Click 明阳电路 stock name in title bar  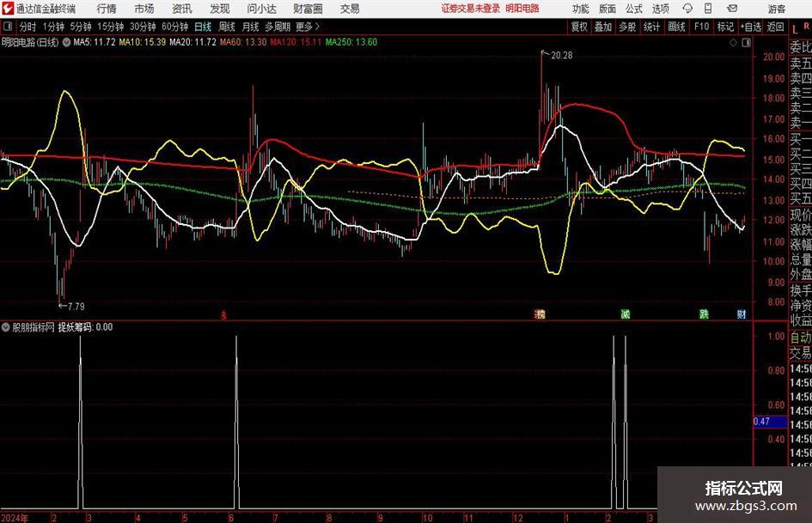pos(522,9)
